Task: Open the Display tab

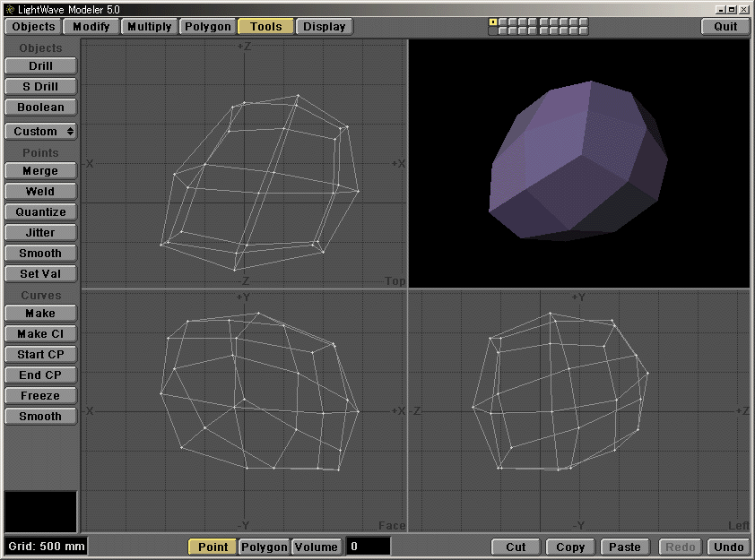Action: tap(324, 26)
